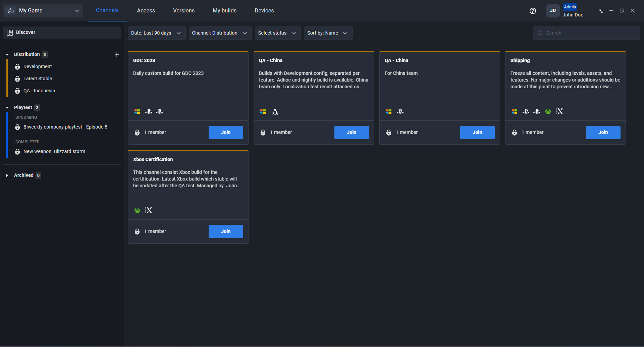
Task: Switch to the My builds tab
Action: [x=225, y=11]
